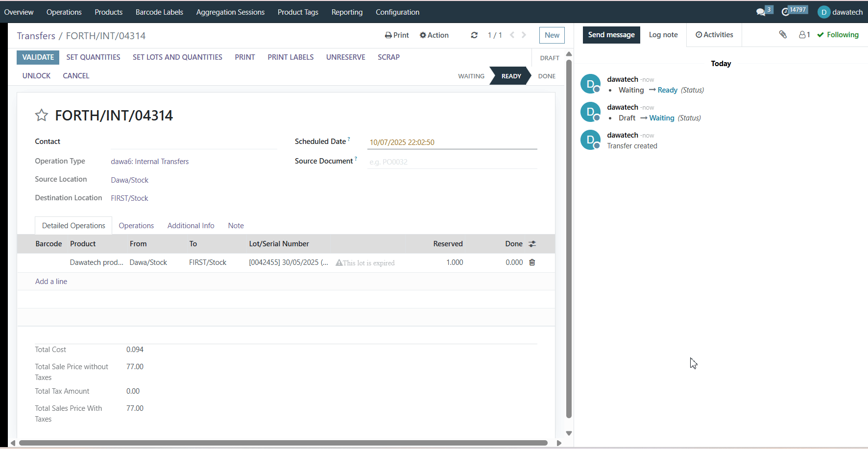Go to previous record arrow
Viewport: 868px width, 449px height.
[x=512, y=35]
